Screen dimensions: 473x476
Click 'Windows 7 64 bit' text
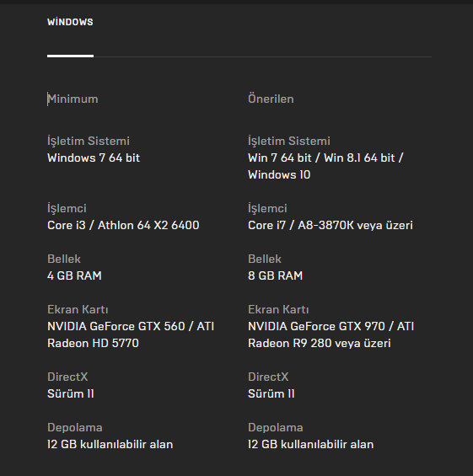click(x=94, y=158)
